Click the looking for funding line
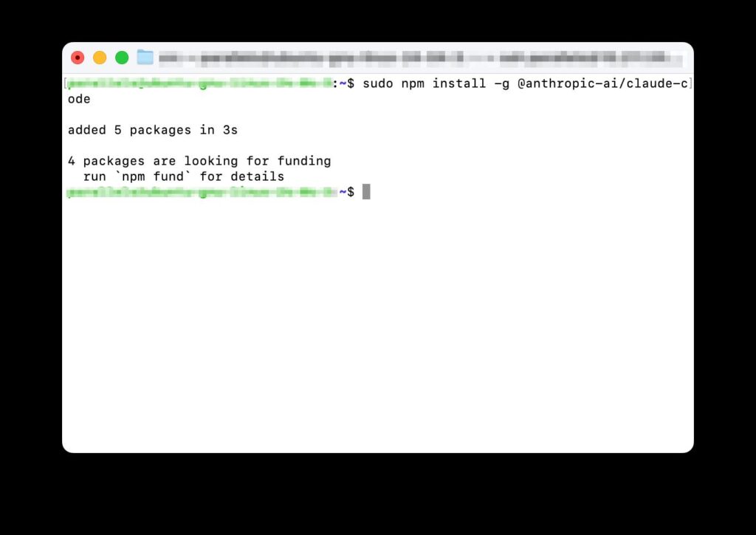This screenshot has height=535, width=756. pyautogui.click(x=199, y=161)
